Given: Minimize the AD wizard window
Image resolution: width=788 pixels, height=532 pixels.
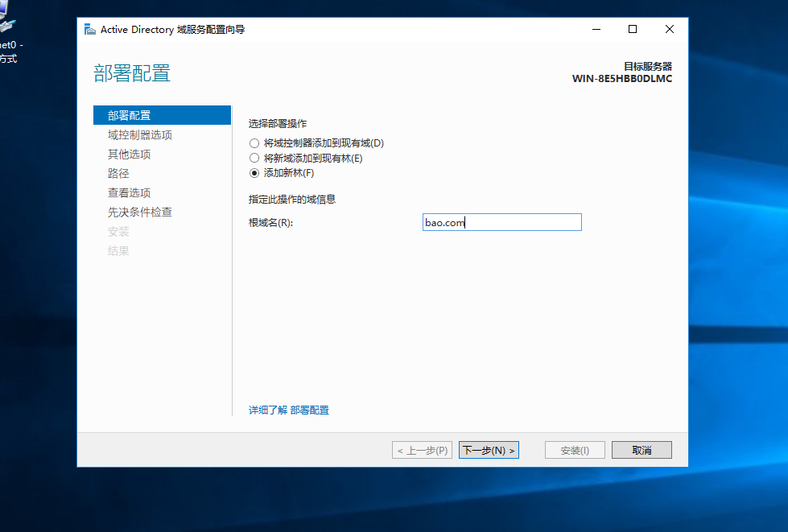Looking at the screenshot, I should [596, 29].
